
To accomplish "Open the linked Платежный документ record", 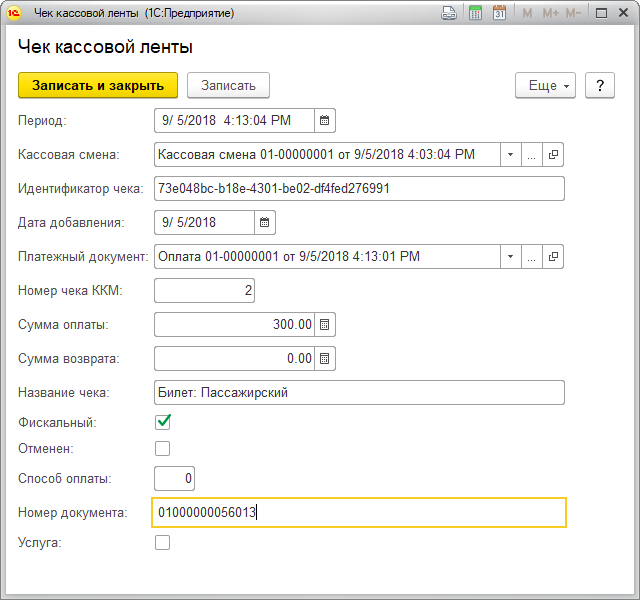I will (x=553, y=256).
